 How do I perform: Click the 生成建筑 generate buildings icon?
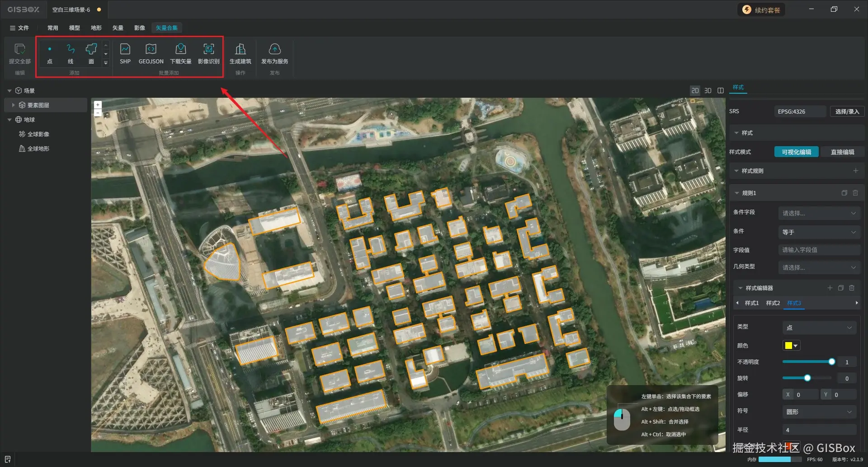tap(241, 53)
